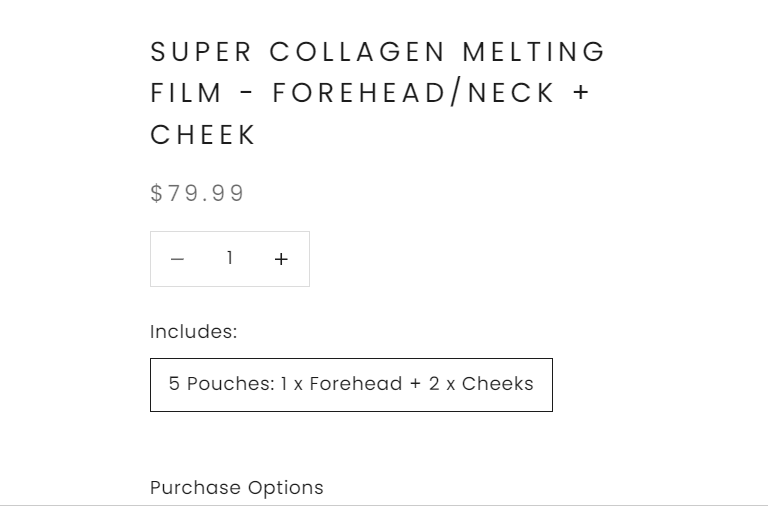Select the quantity number field
The image size is (768, 506).
pyautogui.click(x=230, y=259)
